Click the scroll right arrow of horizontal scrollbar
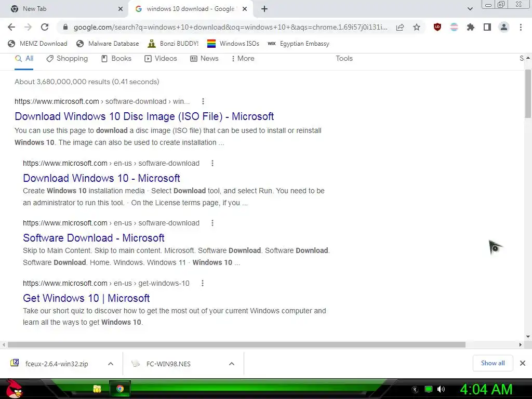The height and width of the screenshot is (399, 532). (520, 345)
